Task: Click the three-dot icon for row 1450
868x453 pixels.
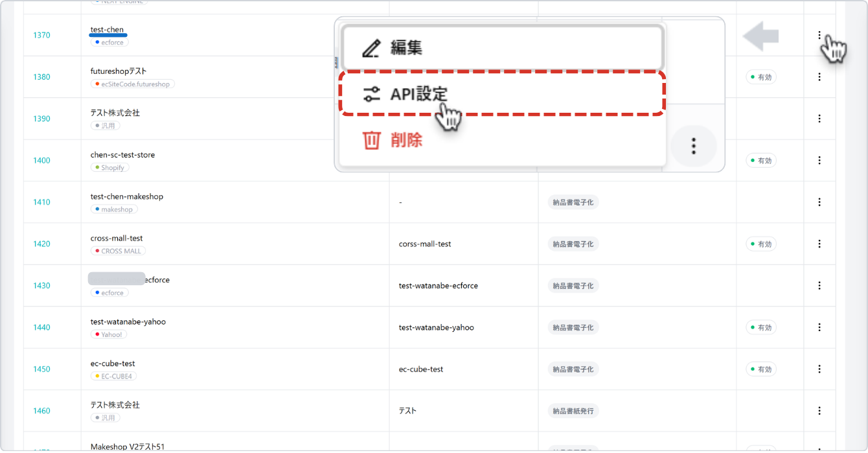Action: tap(819, 369)
